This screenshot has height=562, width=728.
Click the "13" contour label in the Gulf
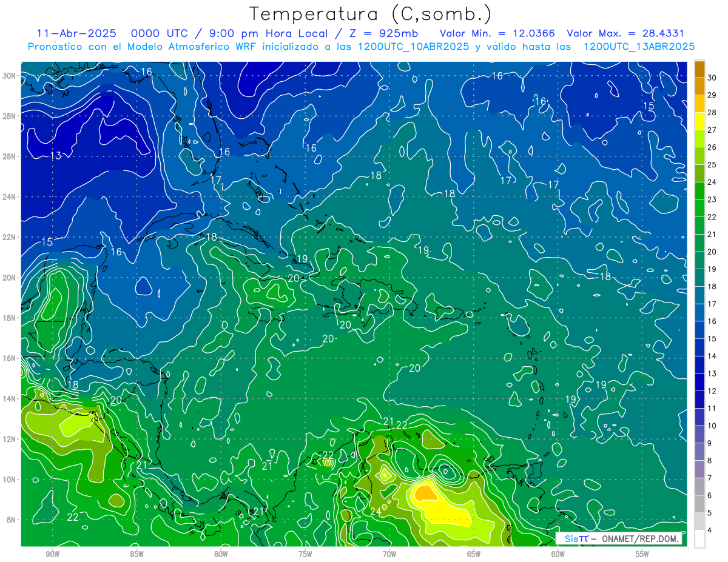coord(56,156)
